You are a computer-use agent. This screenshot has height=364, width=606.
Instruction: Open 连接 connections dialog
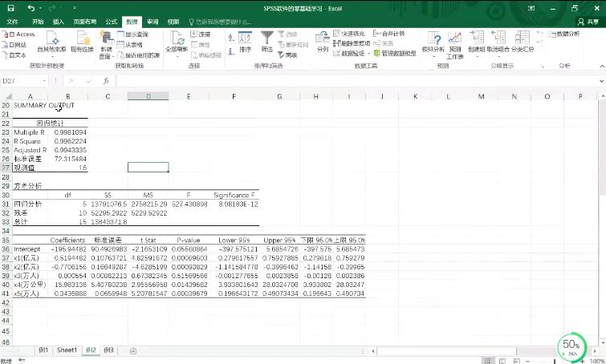coord(201,34)
